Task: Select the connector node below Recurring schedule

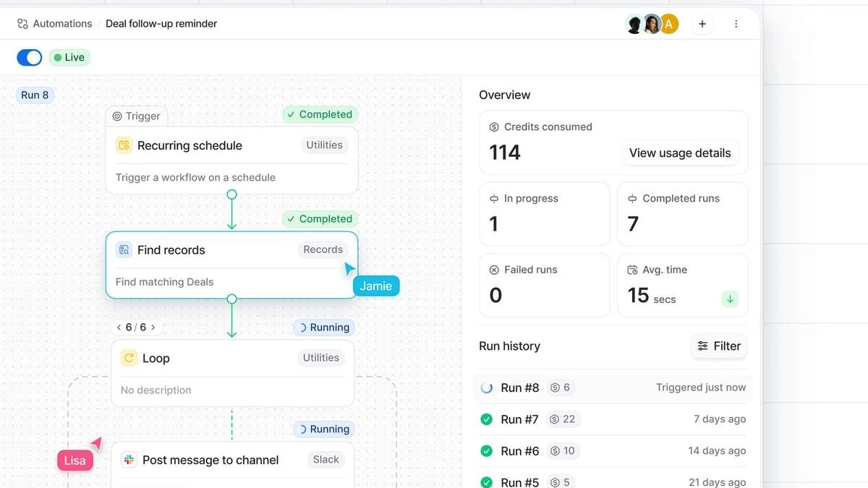Action: [231, 194]
